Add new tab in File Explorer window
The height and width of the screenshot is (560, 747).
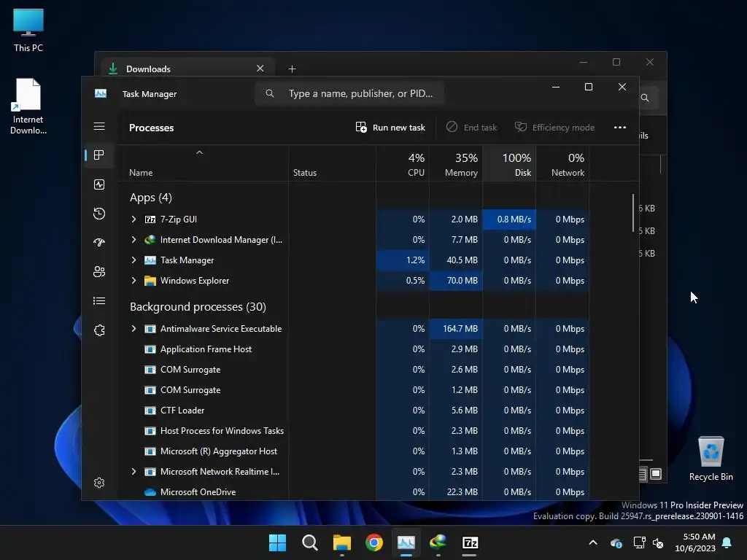click(x=292, y=69)
